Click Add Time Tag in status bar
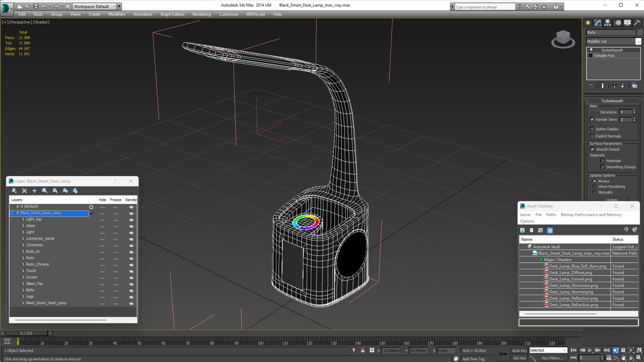The width and height of the screenshot is (644, 362). tap(473, 359)
